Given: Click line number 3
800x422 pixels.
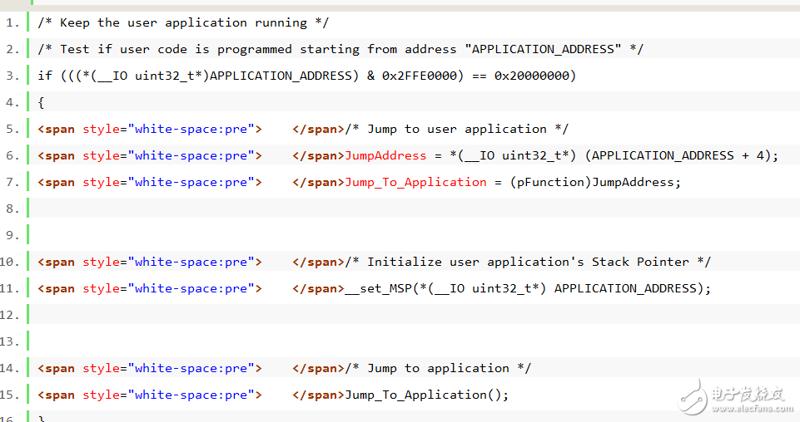Looking at the screenshot, I should click(12, 76).
